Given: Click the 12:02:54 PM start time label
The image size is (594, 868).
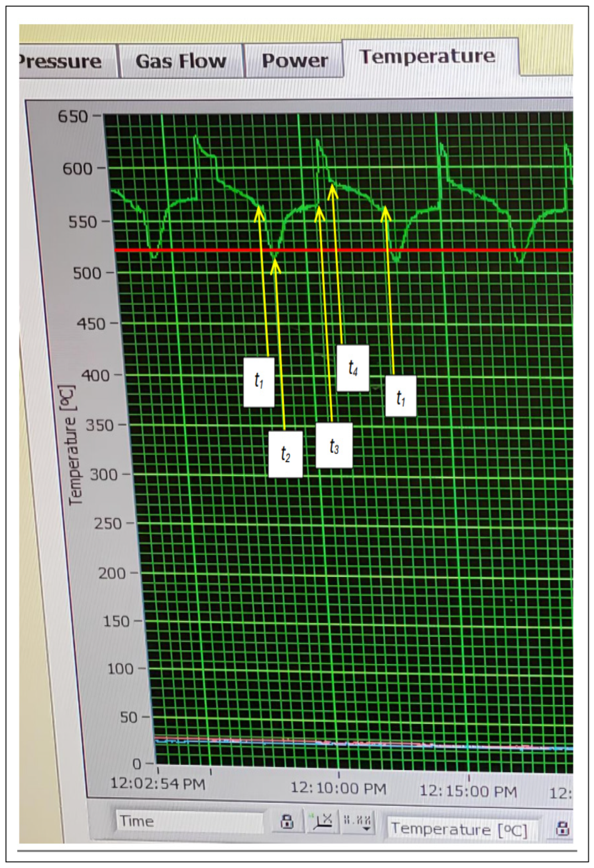Looking at the screenshot, I should tap(158, 784).
